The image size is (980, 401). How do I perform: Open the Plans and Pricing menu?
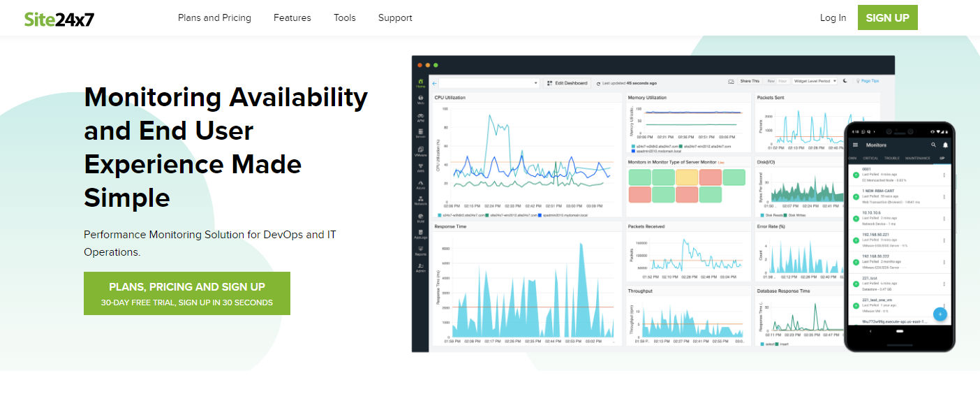point(214,18)
